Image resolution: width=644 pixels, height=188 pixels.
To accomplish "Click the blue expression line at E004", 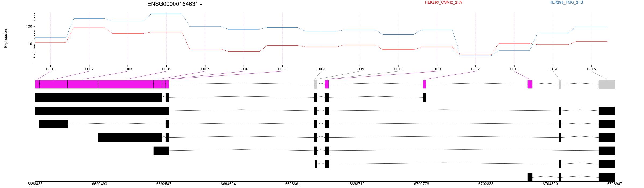I will [166, 14].
